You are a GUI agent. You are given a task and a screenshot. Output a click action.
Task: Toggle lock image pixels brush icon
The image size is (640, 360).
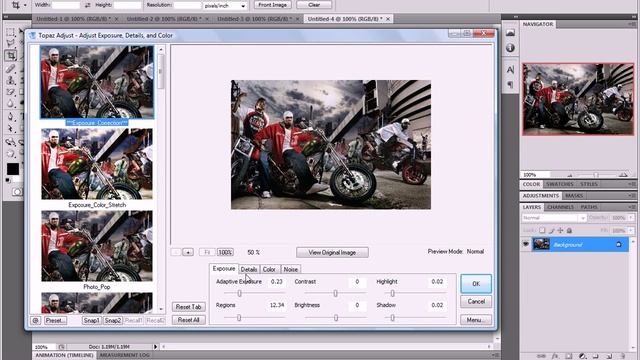tap(551, 231)
